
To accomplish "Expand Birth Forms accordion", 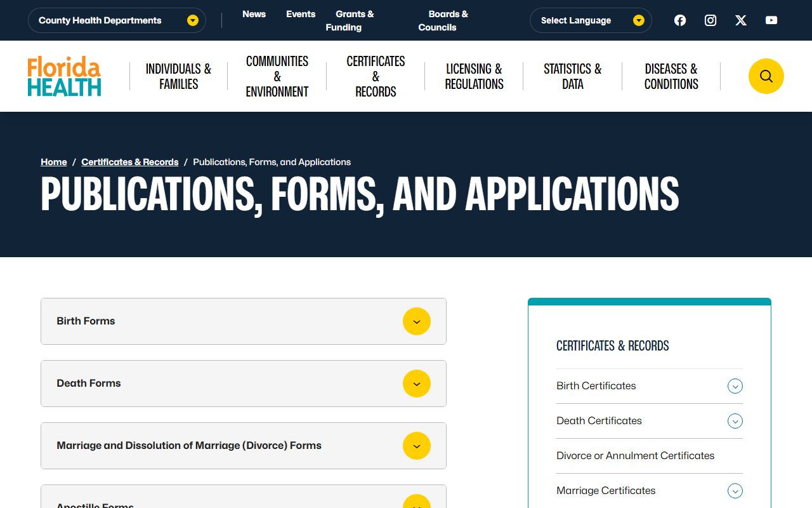I will [244, 321].
